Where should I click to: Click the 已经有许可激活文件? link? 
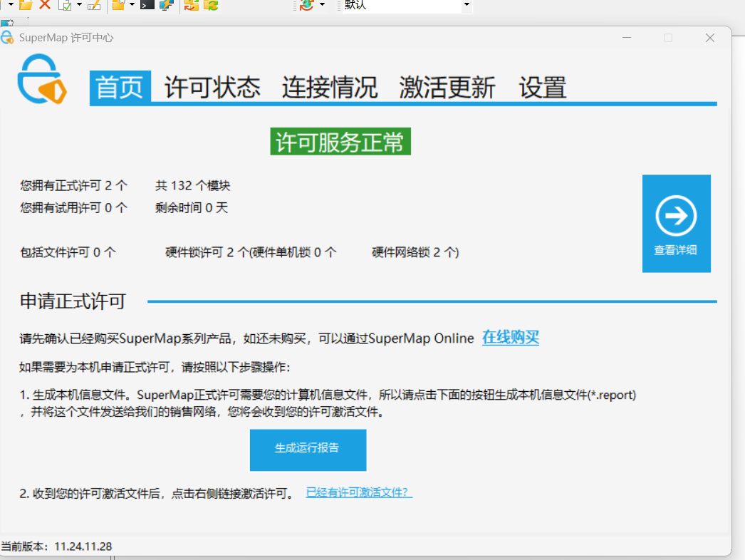point(359,492)
